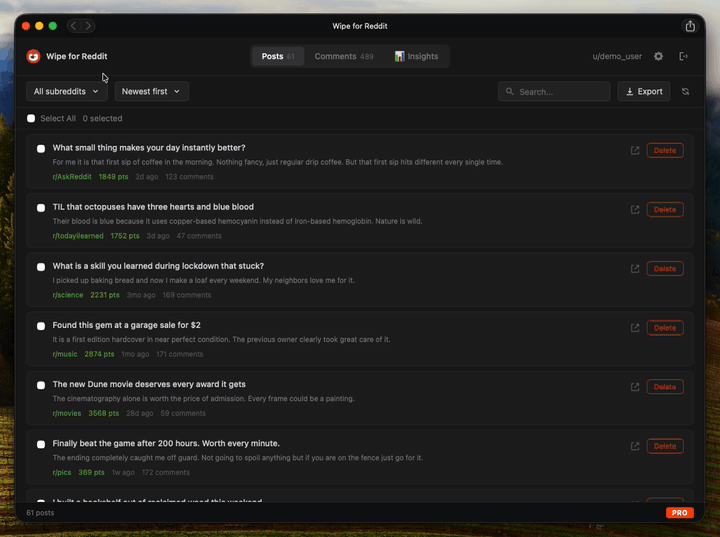
Task: Click the '0 selected' counter text
Action: pyautogui.click(x=102, y=119)
